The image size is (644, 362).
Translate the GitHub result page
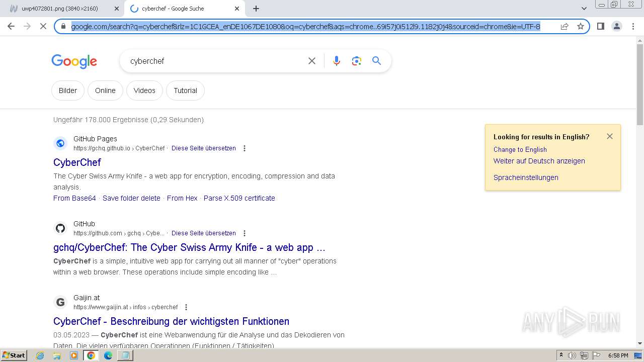click(x=204, y=233)
